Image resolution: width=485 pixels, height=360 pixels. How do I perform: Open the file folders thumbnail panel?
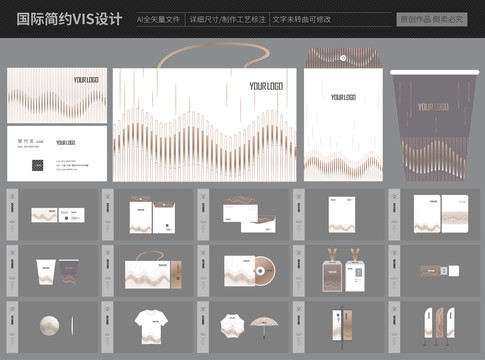(x=148, y=214)
